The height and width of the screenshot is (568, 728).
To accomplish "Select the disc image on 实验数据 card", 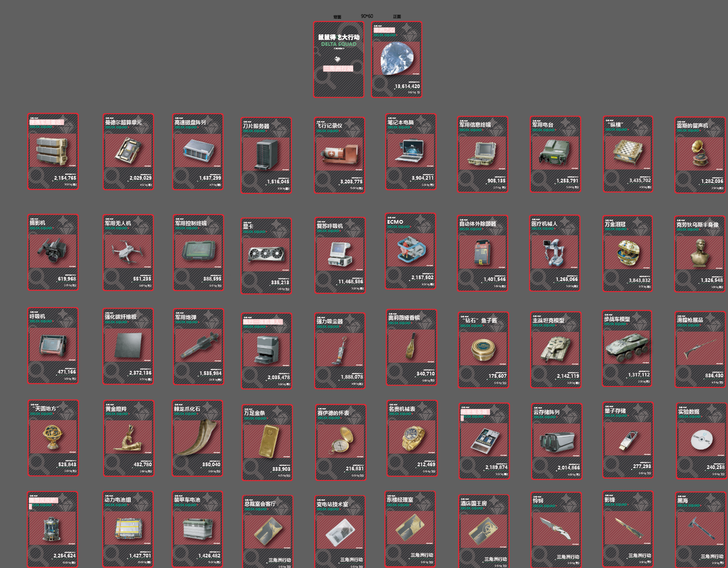I will tap(701, 440).
